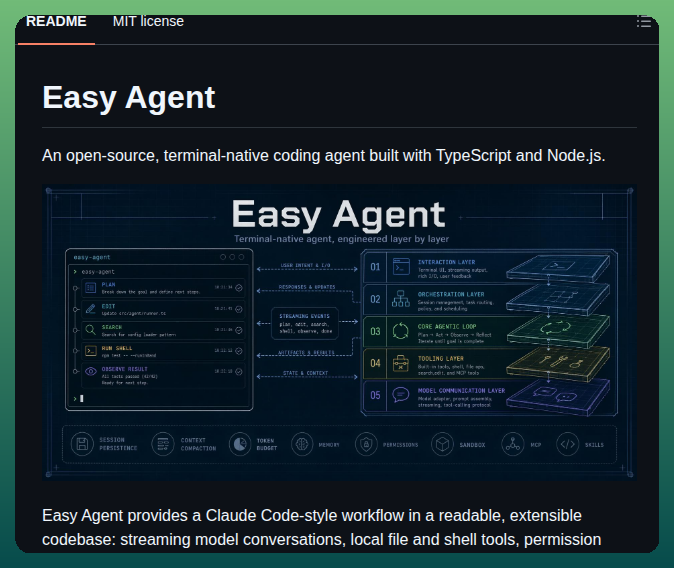Click the 'SESSION PERSISTENCE' label
Screen dimensions: 674x568
point(118,444)
